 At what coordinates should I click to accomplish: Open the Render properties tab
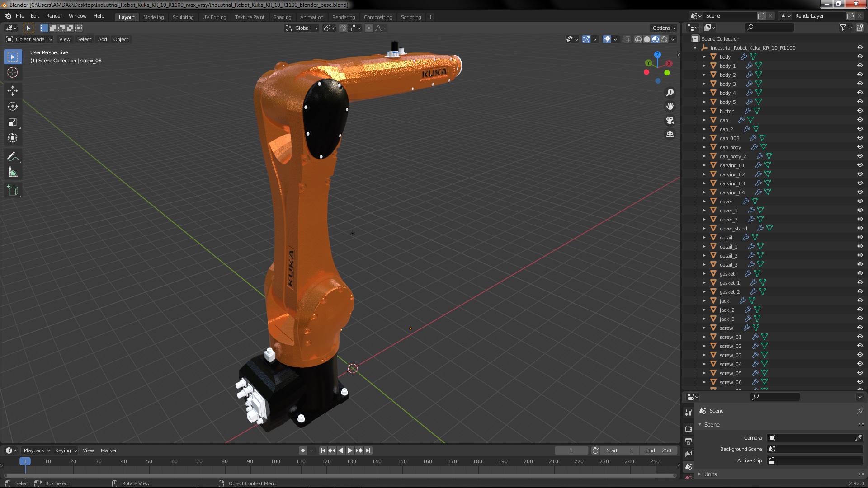point(689,428)
